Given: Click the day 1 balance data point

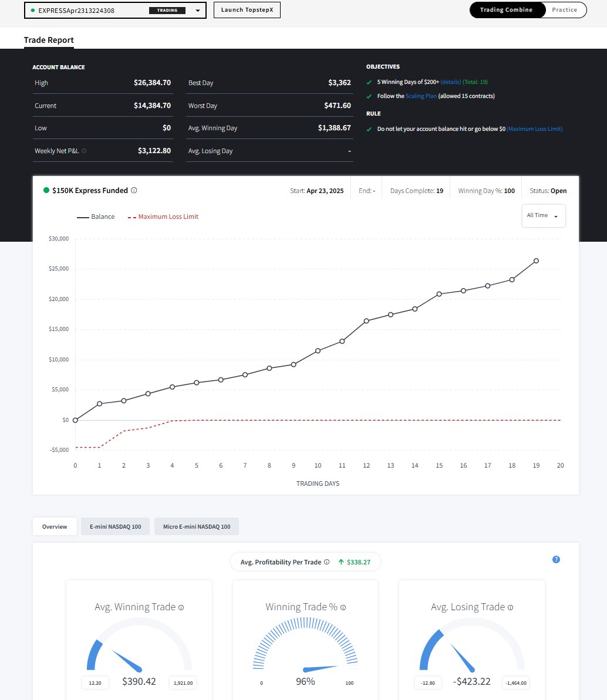Looking at the screenshot, I should [x=100, y=404].
